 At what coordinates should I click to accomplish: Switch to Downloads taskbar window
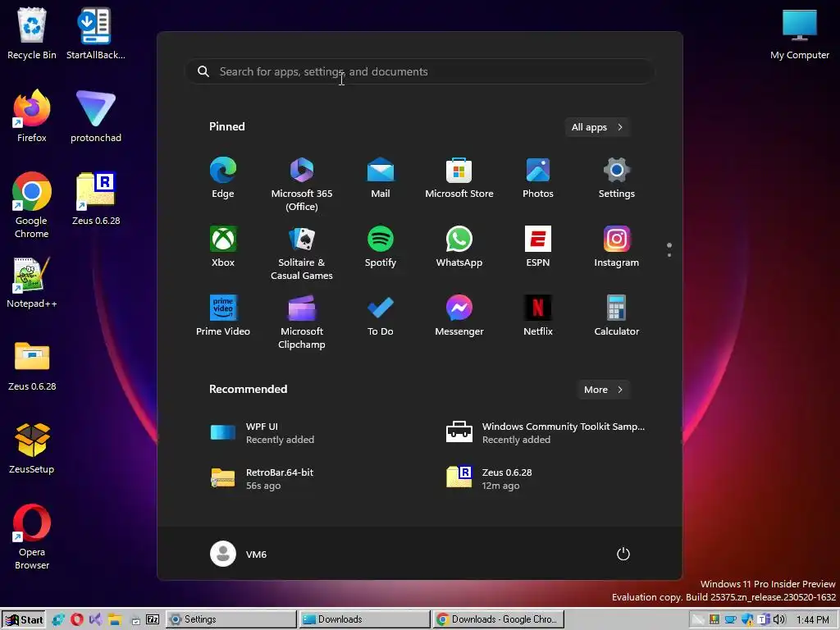[364, 619]
